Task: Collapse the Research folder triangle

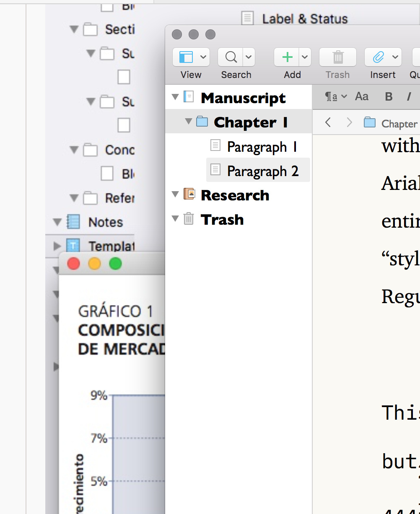Action: (176, 195)
